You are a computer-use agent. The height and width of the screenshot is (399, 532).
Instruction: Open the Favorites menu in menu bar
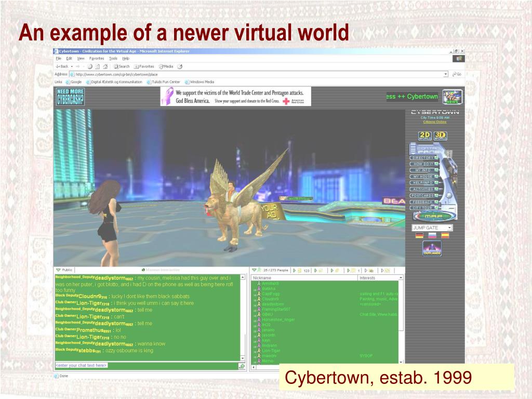(x=97, y=58)
